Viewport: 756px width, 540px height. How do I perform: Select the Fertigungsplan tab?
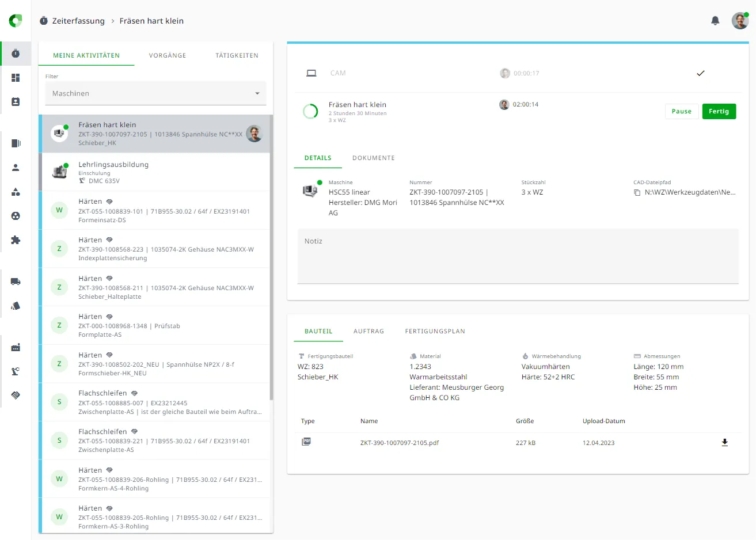tap(435, 331)
